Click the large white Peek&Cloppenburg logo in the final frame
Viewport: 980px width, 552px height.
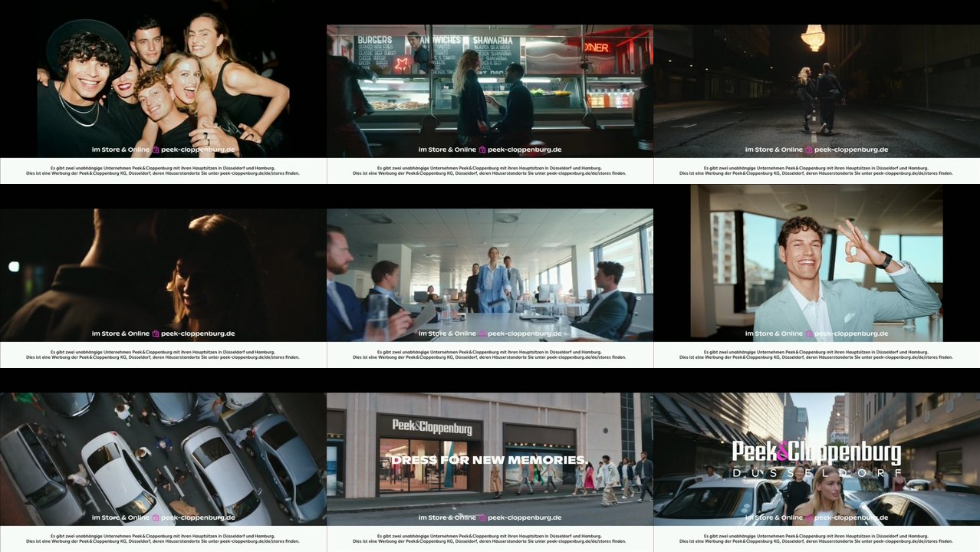coord(816,452)
